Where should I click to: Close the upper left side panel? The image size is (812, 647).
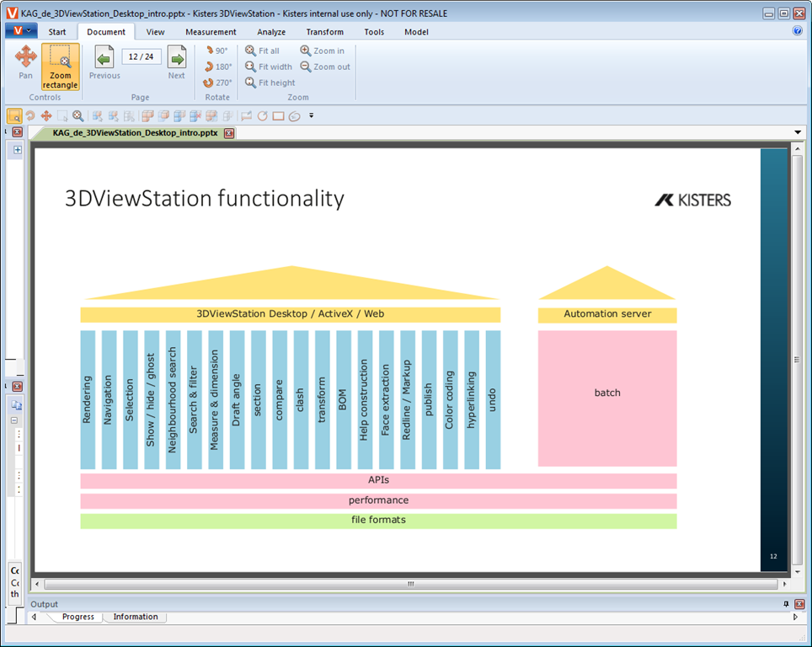(x=17, y=131)
